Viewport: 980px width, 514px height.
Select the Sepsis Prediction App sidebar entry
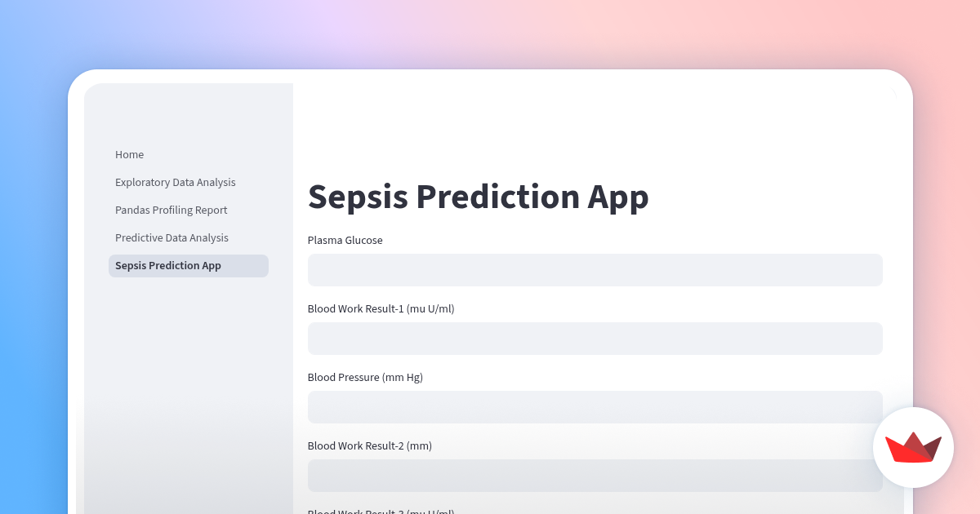tap(167, 265)
